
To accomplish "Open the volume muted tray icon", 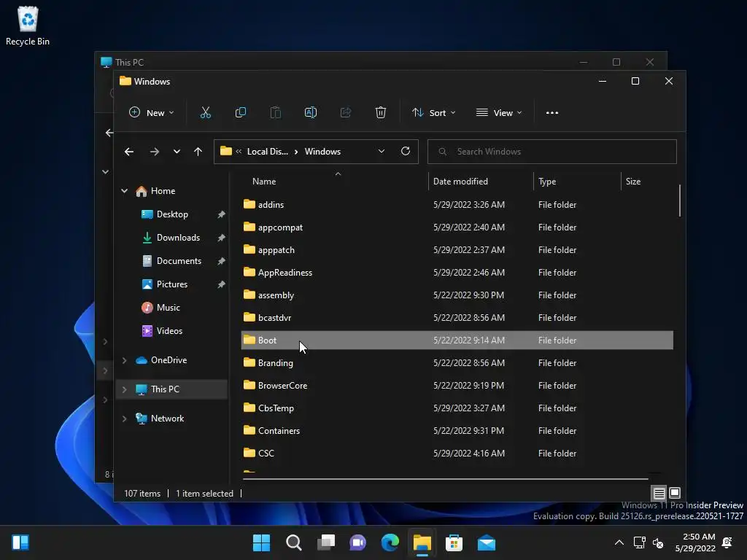I will pos(658,542).
